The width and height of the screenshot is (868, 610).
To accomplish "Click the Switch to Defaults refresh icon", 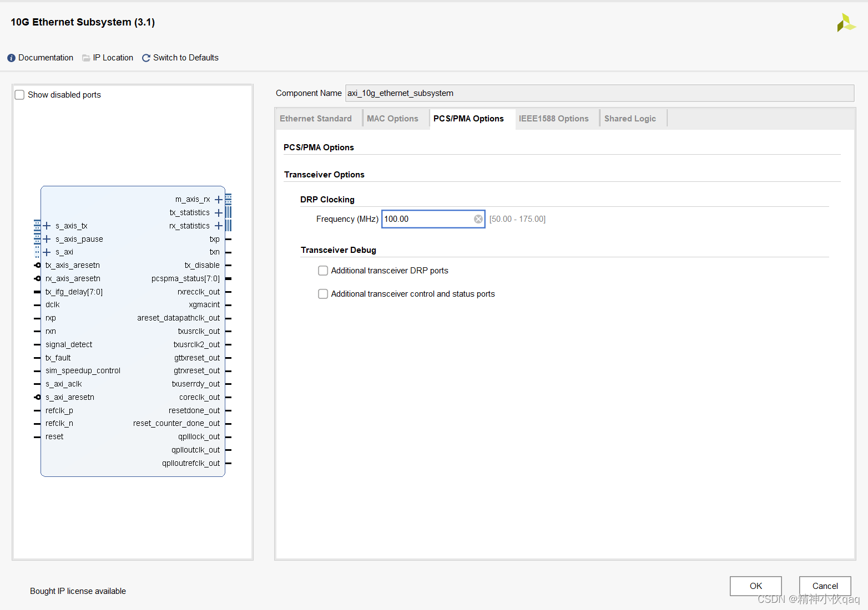I will pyautogui.click(x=147, y=58).
